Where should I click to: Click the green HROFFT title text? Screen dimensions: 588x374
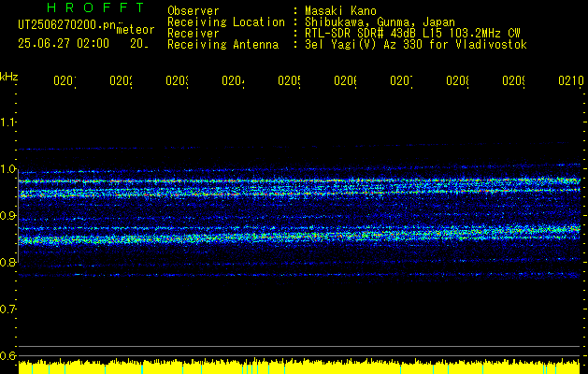click(95, 7)
